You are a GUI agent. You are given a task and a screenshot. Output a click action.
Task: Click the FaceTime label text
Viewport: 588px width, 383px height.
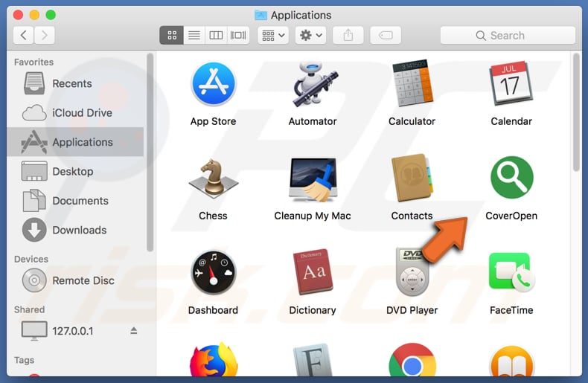(511, 310)
